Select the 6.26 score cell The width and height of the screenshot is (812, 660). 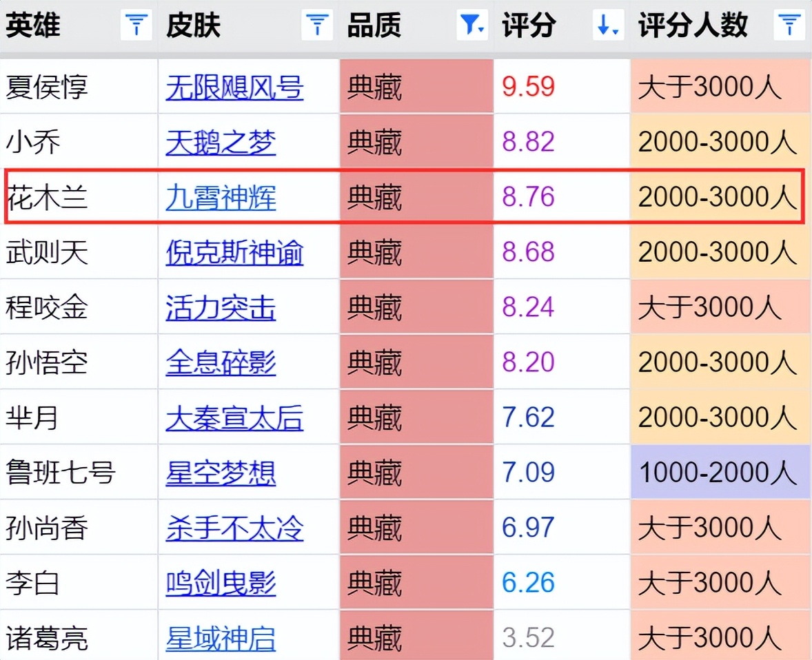coord(562,582)
